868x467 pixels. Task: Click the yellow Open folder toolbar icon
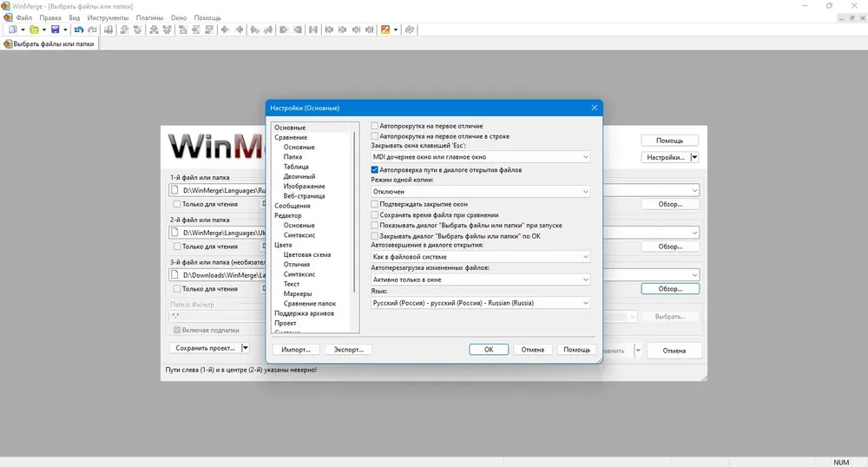tap(35, 30)
